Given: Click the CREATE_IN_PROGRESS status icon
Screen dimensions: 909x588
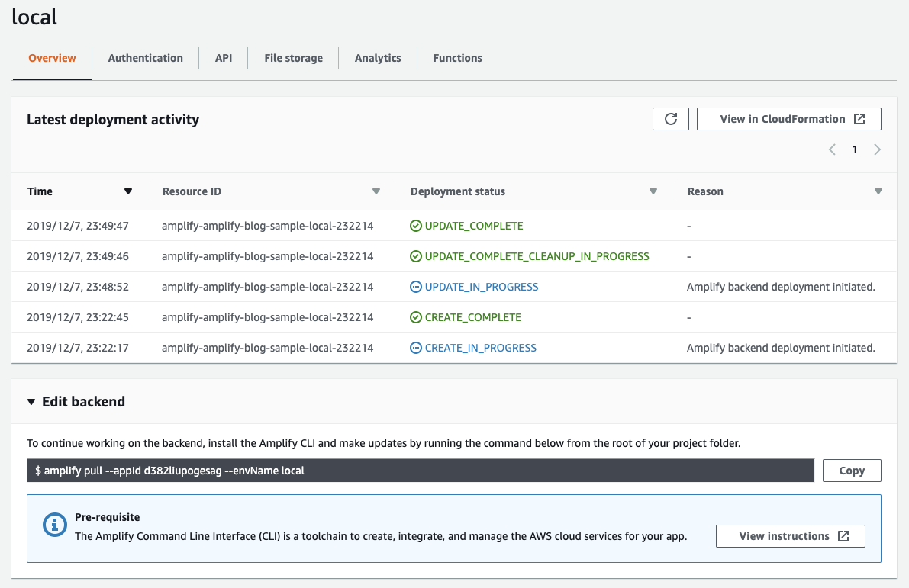Looking at the screenshot, I should coord(416,348).
